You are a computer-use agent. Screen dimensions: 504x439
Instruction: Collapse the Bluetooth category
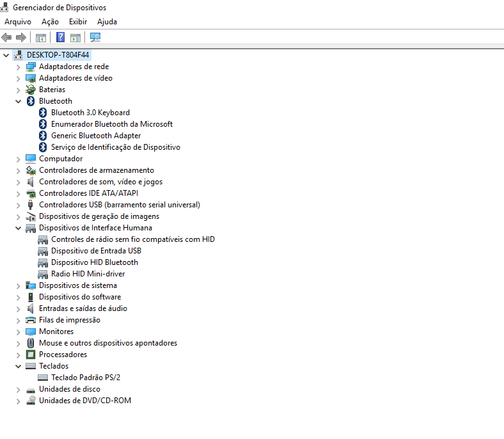(x=19, y=101)
